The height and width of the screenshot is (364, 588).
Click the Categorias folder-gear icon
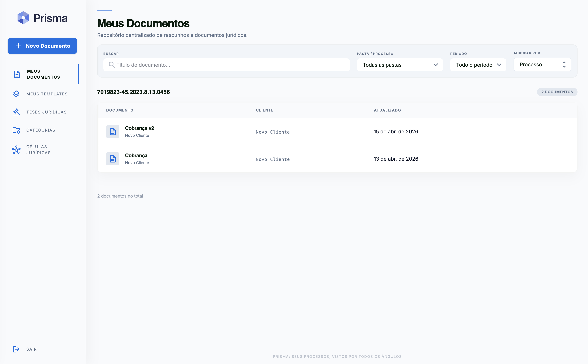coord(16,130)
